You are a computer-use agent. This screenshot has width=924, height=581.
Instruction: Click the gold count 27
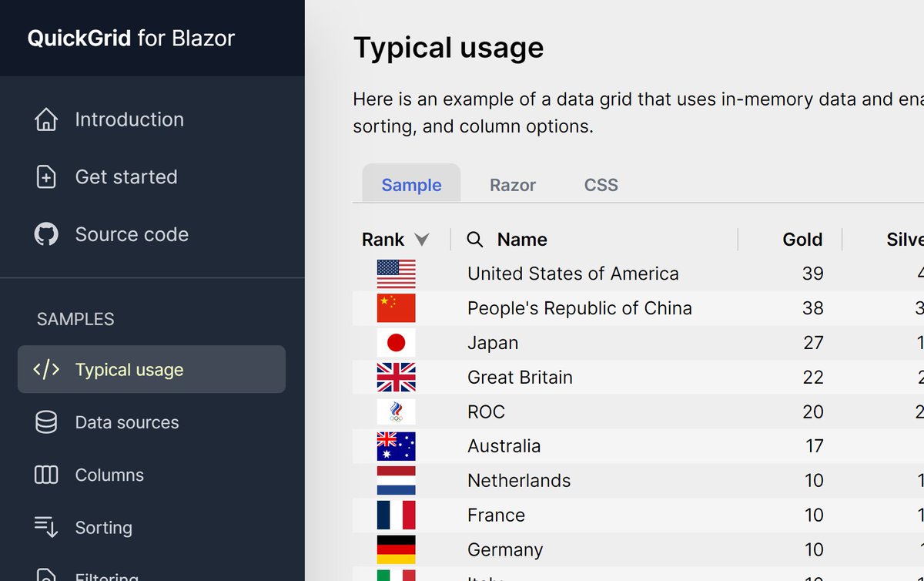813,343
